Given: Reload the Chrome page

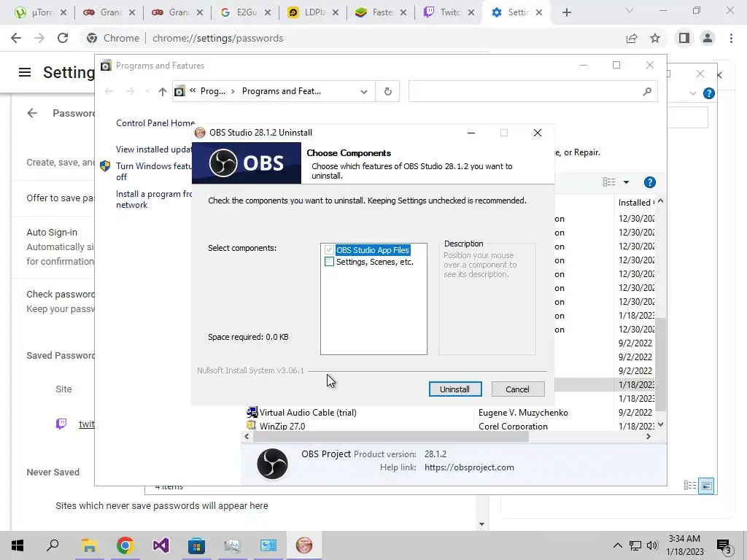Looking at the screenshot, I should click(x=63, y=38).
